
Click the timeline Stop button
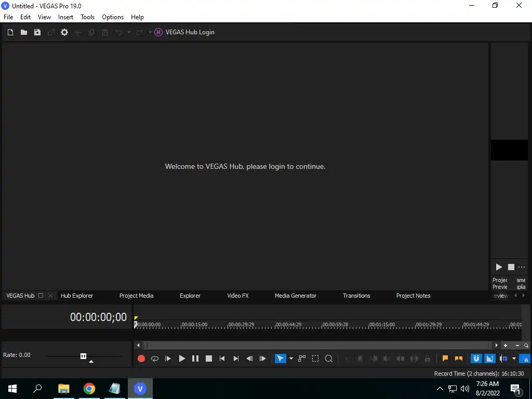pyautogui.click(x=209, y=358)
